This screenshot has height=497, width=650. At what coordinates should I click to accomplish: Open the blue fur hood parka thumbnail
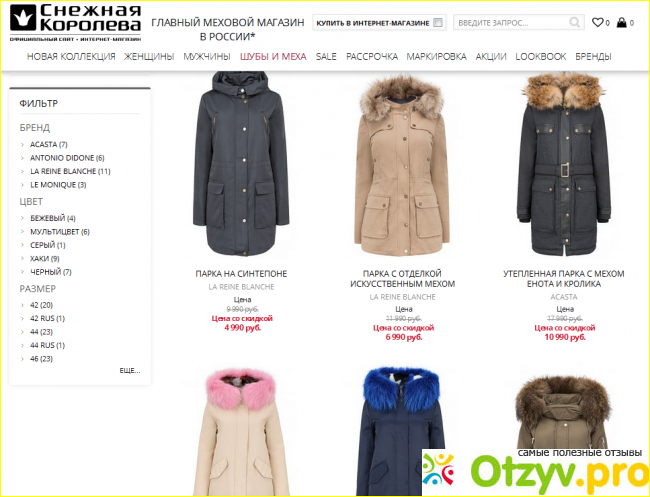[401, 431]
